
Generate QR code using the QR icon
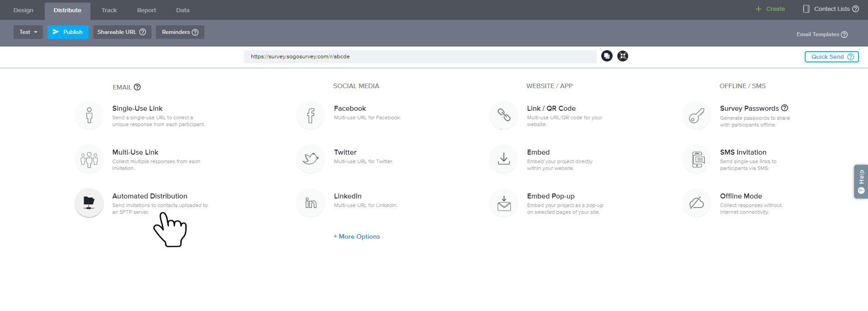(x=623, y=56)
